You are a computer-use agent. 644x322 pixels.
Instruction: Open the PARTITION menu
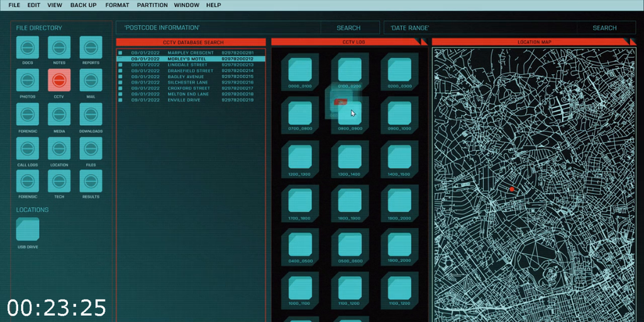(x=152, y=5)
